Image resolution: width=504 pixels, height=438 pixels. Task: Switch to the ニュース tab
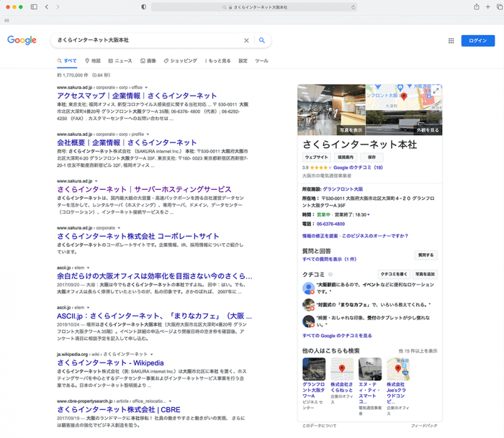[x=120, y=60]
